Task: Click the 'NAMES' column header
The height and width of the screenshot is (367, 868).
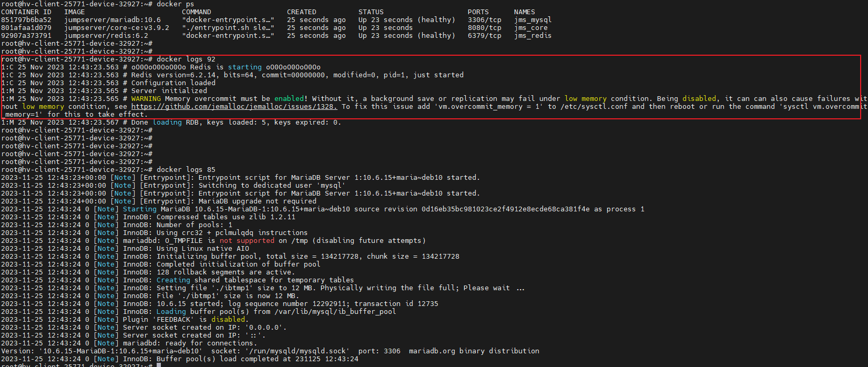Action: pyautogui.click(x=525, y=12)
